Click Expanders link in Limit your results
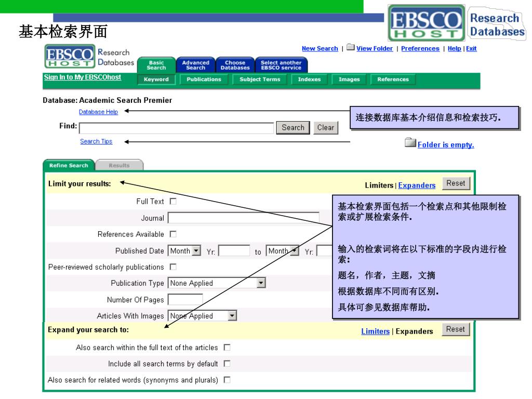 click(417, 185)
